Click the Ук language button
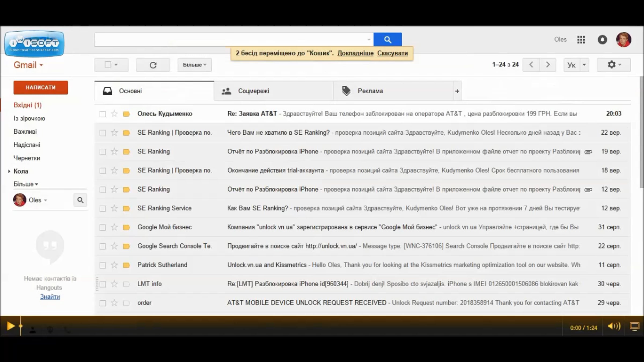 coord(572,65)
